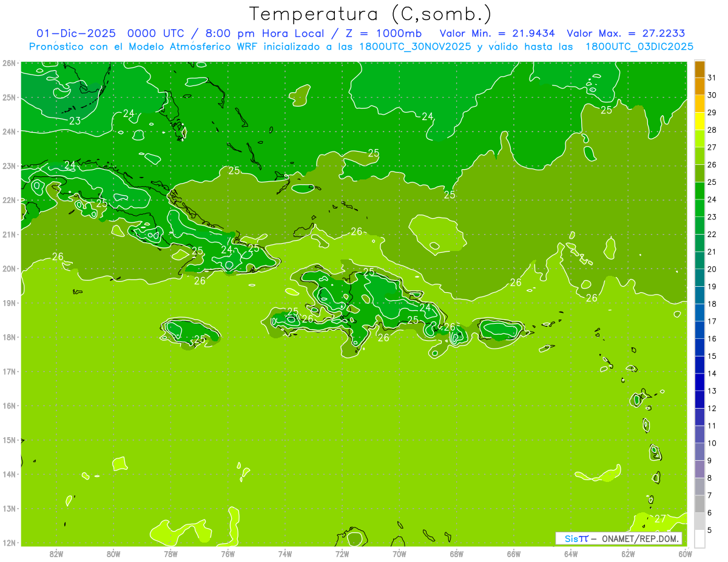Click the "19N" latitude axis label
This screenshot has height=562, width=728.
(x=8, y=303)
